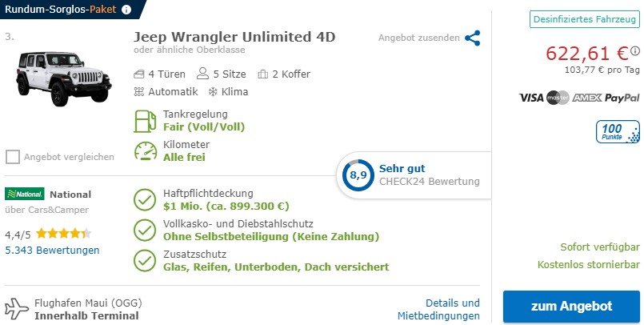Click the speedometer Kilometer icon
644x325 pixels.
pos(145,151)
